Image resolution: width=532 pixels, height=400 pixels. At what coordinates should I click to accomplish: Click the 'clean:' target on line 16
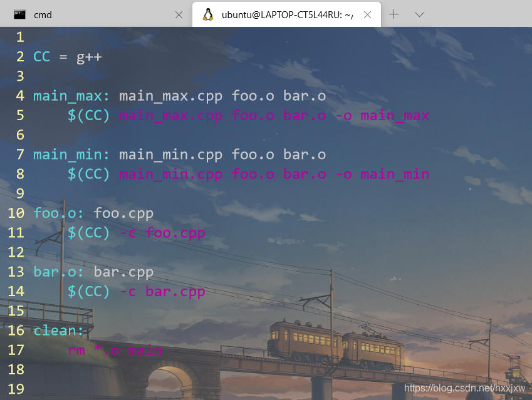58,331
